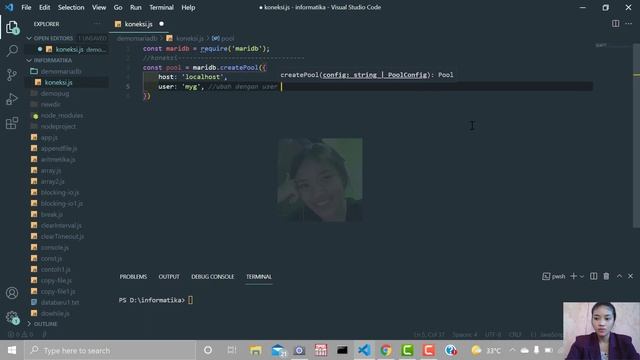
Task: Click the Ln, Col cursor position status
Action: coord(429,335)
